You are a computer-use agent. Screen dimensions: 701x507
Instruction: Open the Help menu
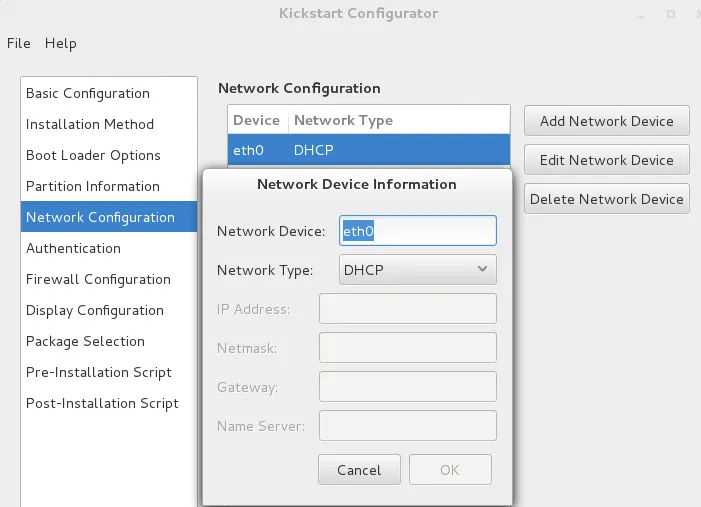[60, 43]
